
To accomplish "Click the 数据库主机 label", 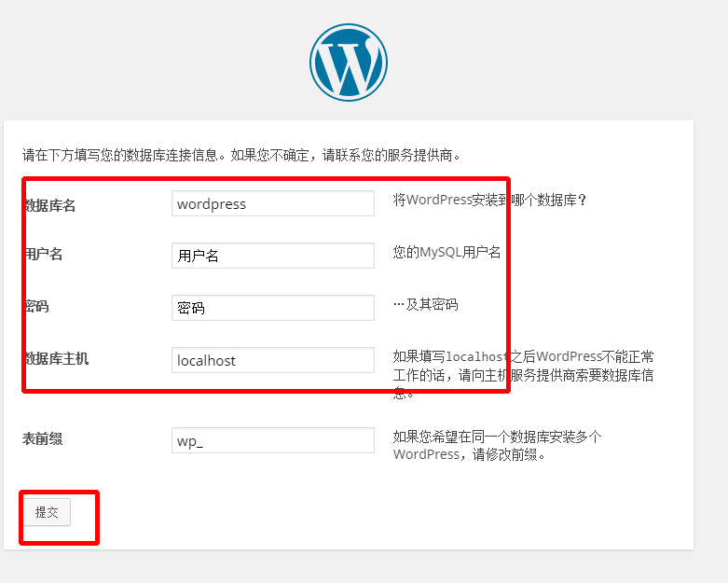I will point(56,358).
